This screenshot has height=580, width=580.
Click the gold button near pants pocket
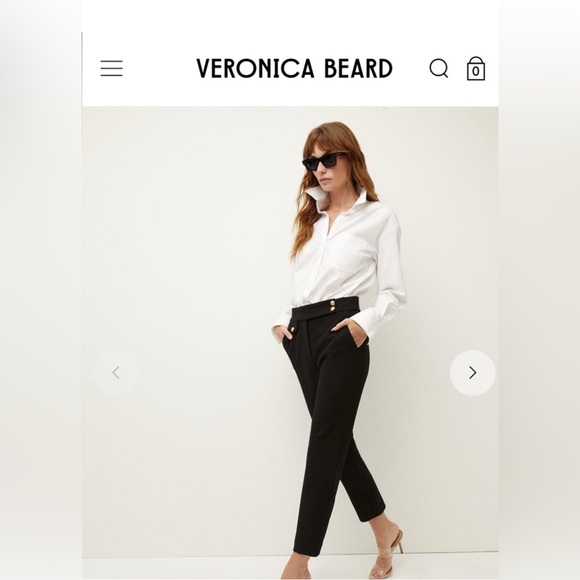point(293,328)
